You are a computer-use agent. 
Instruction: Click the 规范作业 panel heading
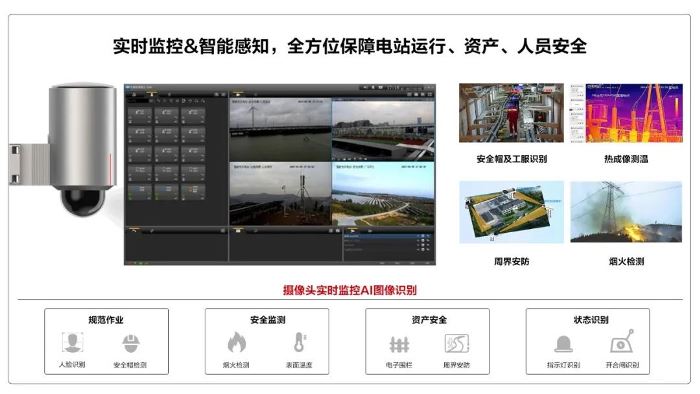106,319
